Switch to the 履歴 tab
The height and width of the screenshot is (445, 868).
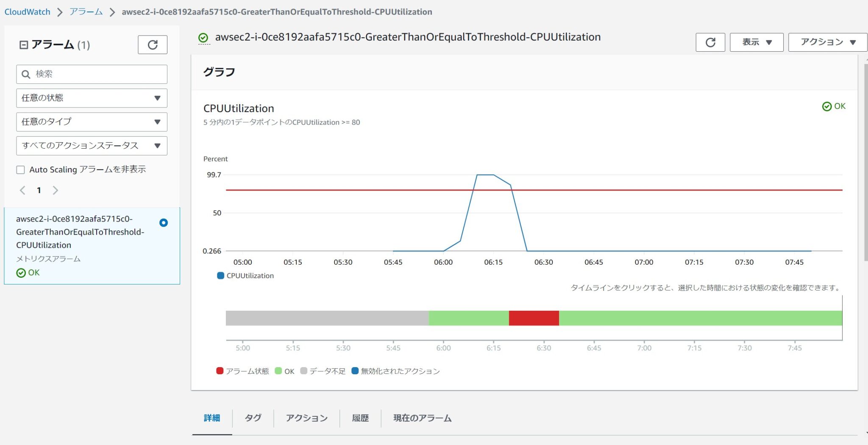click(x=360, y=418)
